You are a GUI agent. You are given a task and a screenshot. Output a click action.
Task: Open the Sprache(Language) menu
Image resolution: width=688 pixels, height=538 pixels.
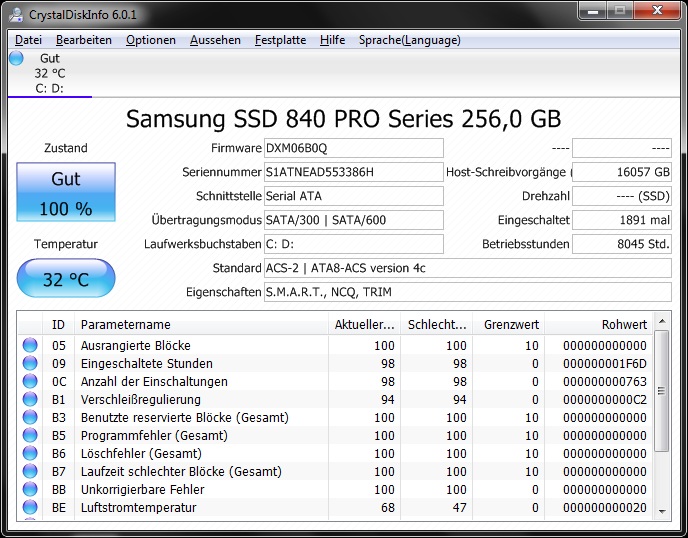click(410, 40)
